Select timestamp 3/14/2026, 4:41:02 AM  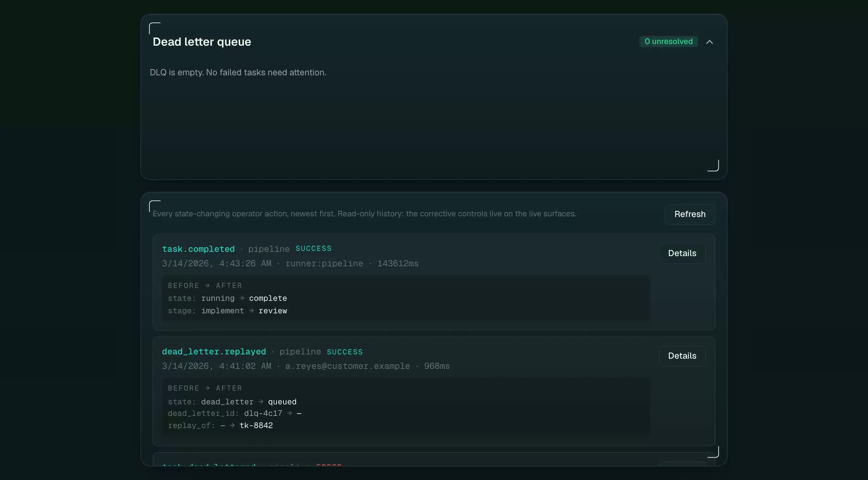pos(217,366)
